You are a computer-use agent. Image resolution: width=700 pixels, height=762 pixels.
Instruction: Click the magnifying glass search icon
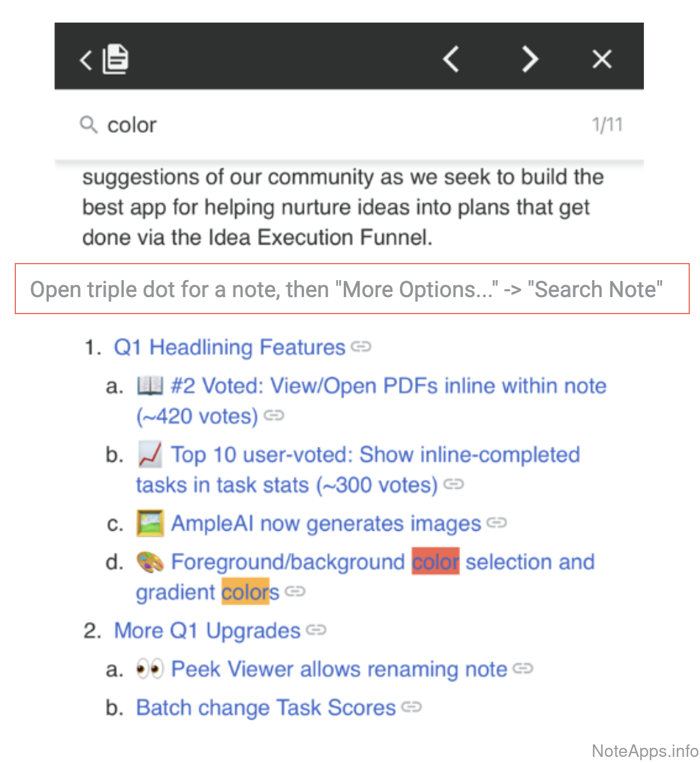[88, 124]
